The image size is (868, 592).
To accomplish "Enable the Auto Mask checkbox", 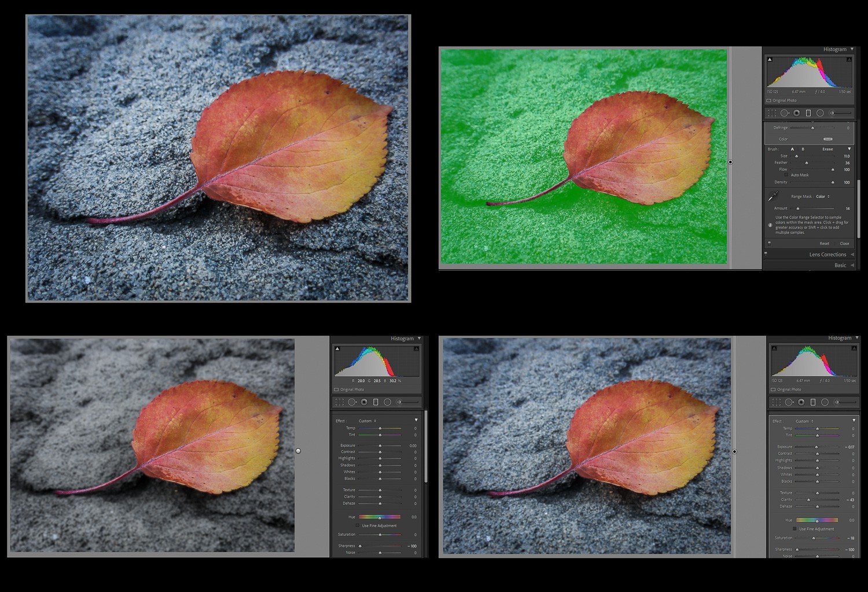I will [x=786, y=175].
